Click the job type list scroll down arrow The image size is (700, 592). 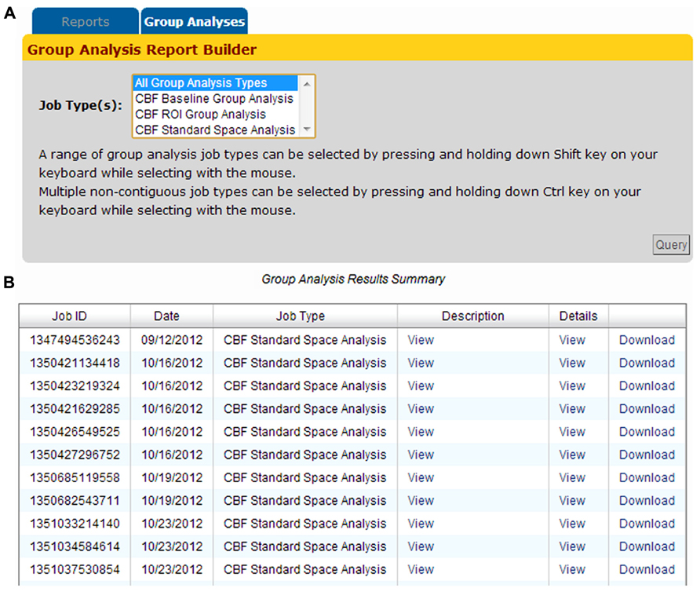click(307, 129)
